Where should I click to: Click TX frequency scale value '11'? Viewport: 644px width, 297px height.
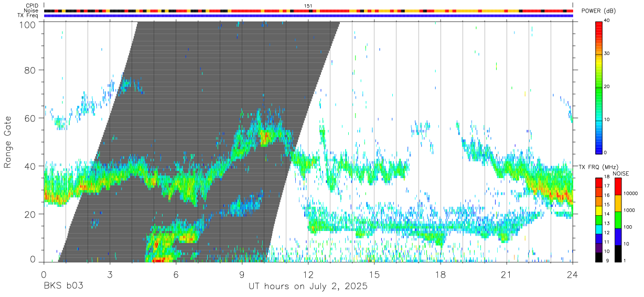tap(607, 243)
